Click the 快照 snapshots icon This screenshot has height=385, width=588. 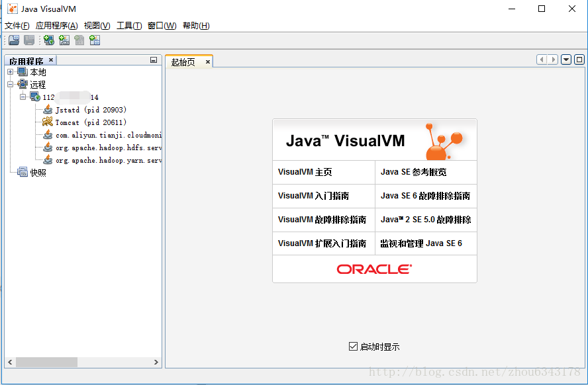[23, 172]
